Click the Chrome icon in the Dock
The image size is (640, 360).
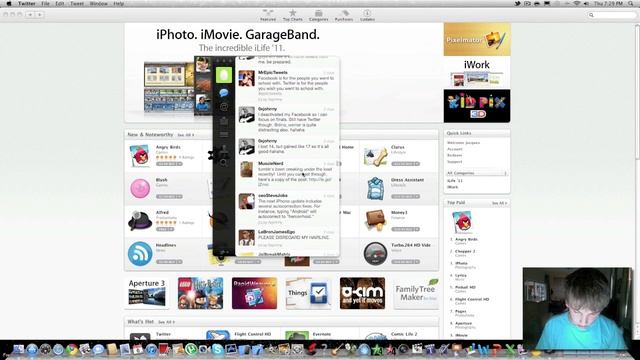72,349
